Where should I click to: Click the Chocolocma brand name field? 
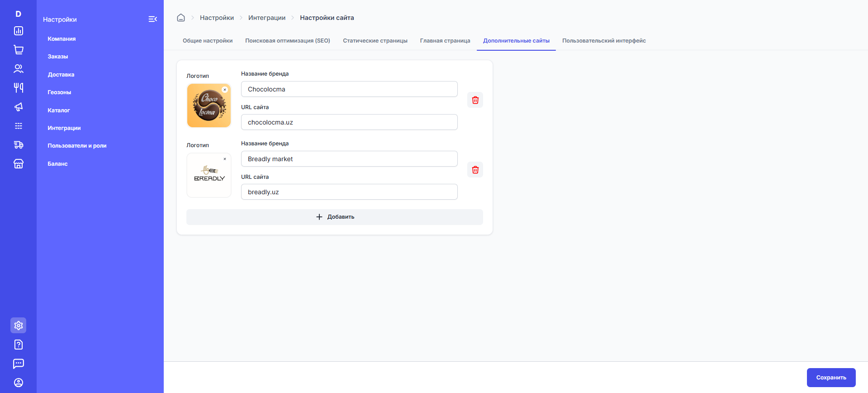[x=349, y=89]
